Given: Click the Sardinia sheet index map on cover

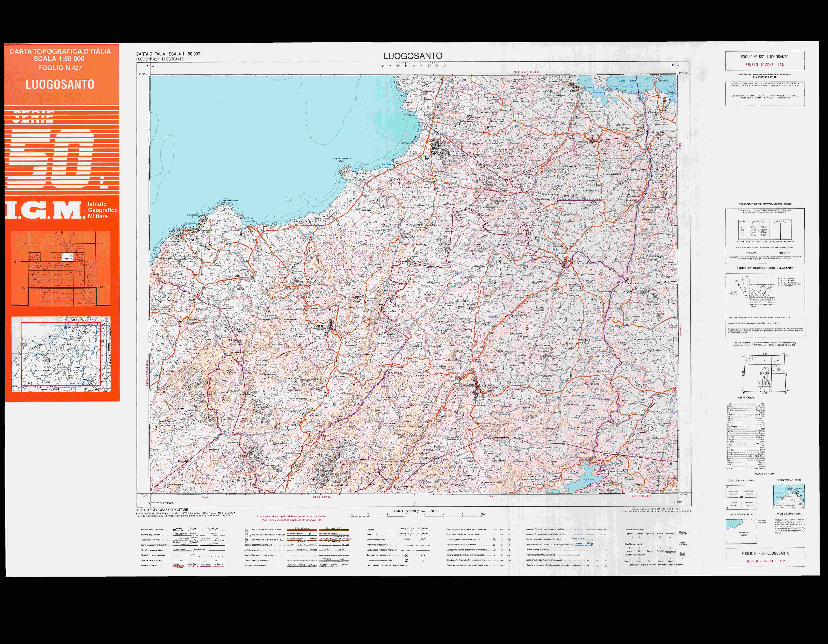Looking at the screenshot, I should point(61,268).
